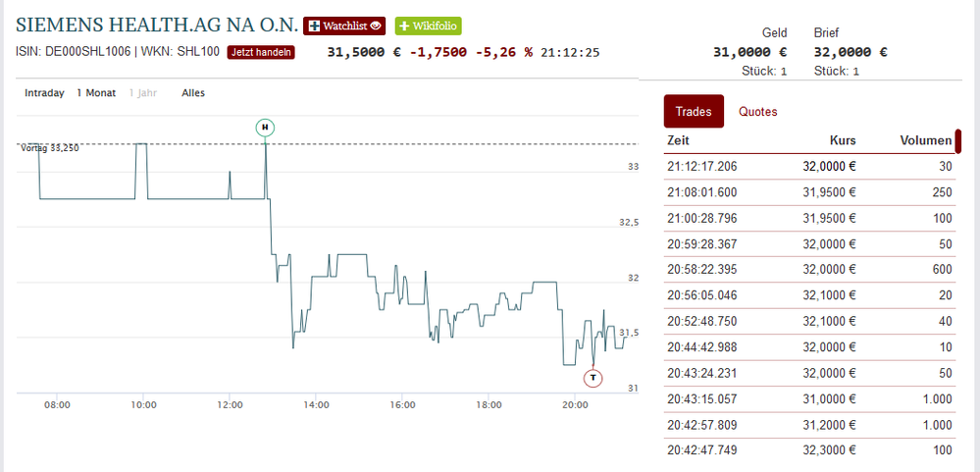This screenshot has width=980, height=472.
Task: Click the plus icon on Wikifolio button
Action: coord(404,26)
